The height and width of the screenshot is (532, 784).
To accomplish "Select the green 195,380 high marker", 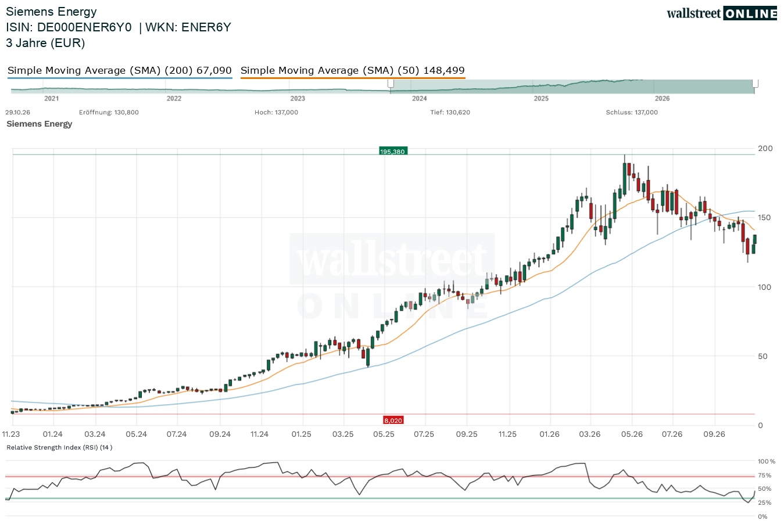I will 392,151.
